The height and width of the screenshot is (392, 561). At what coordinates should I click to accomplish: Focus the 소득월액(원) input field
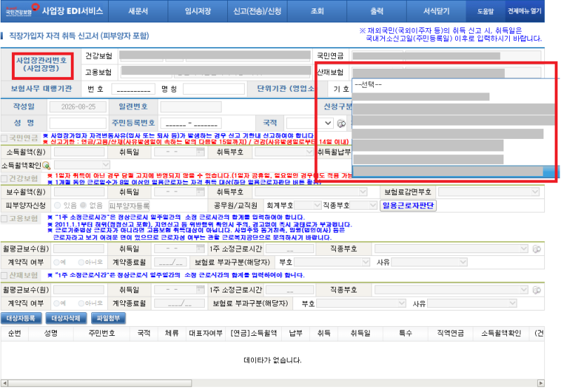tap(79, 152)
